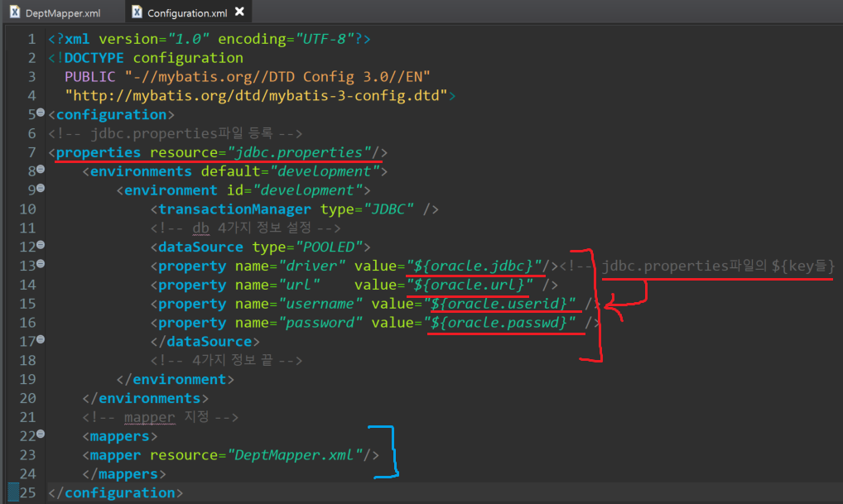The width and height of the screenshot is (843, 504).
Task: Click the transactionManager tag name
Action: 234,209
